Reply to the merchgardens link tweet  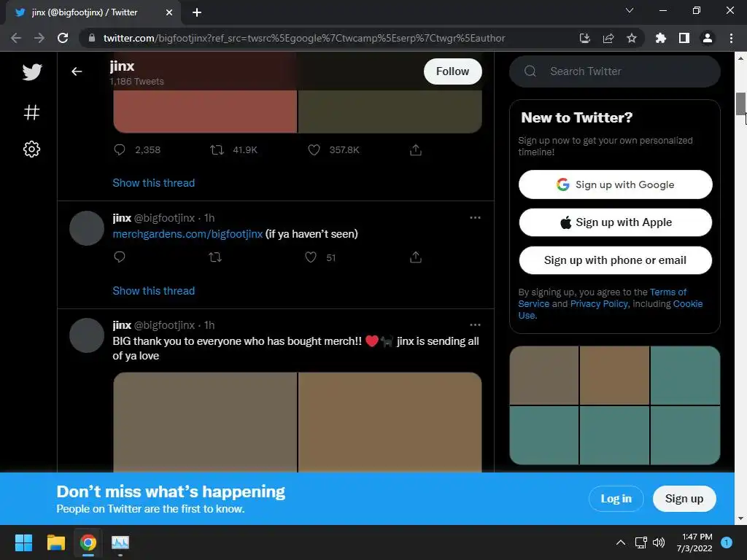(x=120, y=257)
